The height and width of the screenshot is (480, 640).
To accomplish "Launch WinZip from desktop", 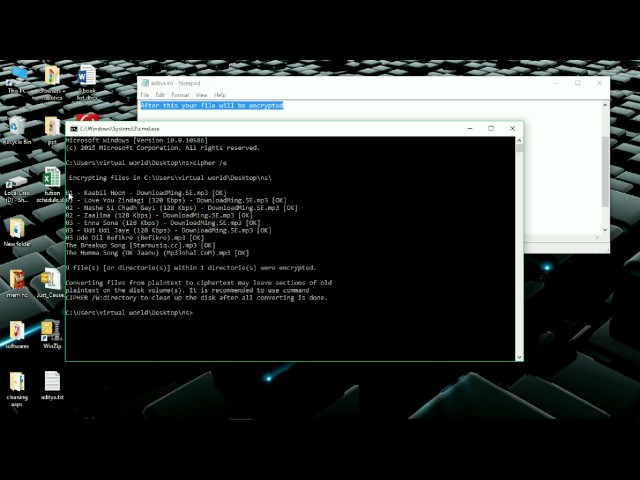I will point(52,335).
